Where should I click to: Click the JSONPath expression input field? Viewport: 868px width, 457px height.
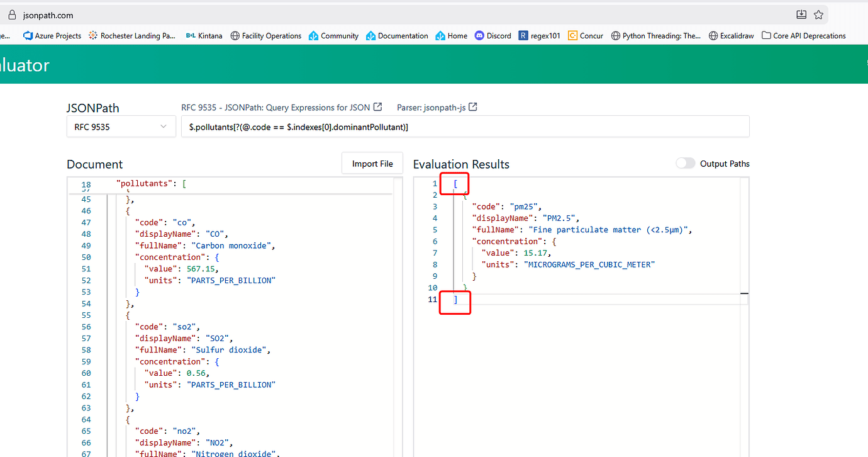(465, 127)
